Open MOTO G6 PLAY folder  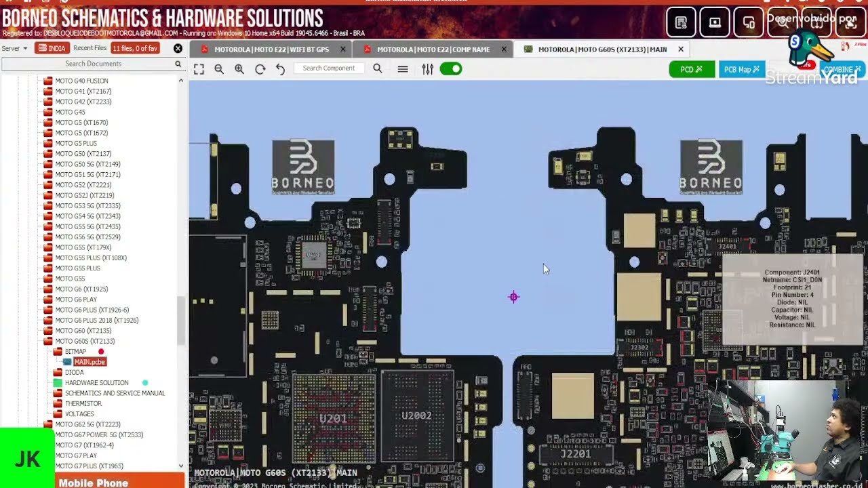pyautogui.click(x=76, y=300)
